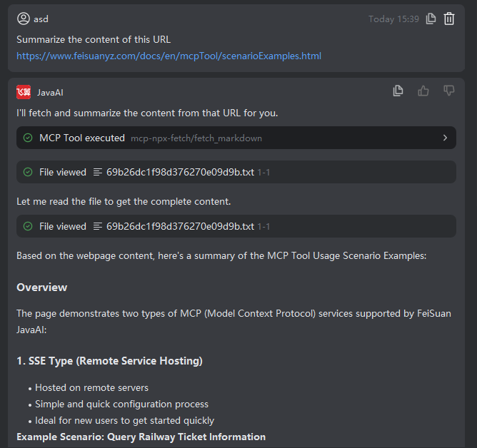The height and width of the screenshot is (448, 477).
Task: Click list icon in second File viewed row
Action: click(99, 226)
